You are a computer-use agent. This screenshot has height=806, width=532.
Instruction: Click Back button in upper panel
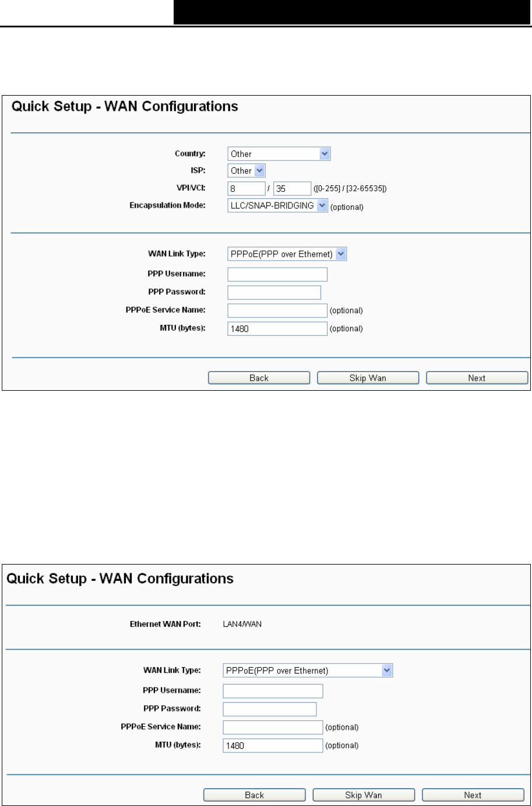259,378
